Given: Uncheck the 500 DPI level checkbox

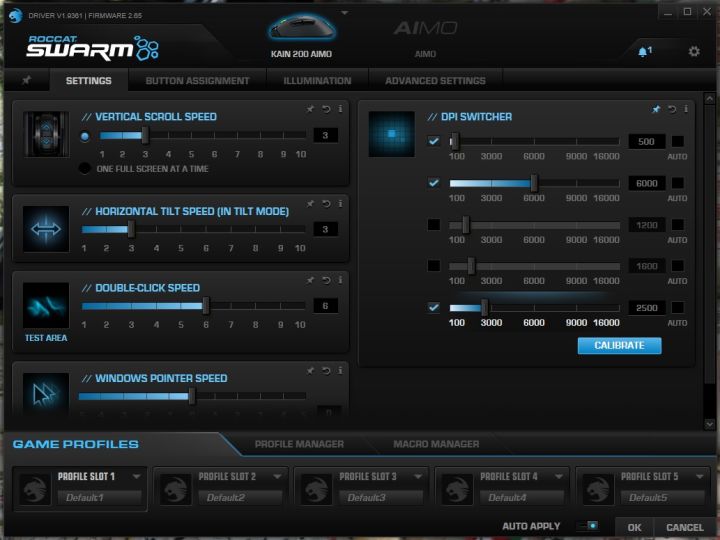Looking at the screenshot, I should [x=433, y=141].
